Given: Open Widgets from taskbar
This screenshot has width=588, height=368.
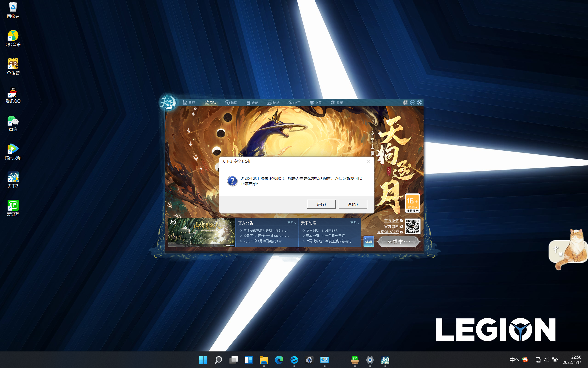Looking at the screenshot, I should (x=249, y=360).
